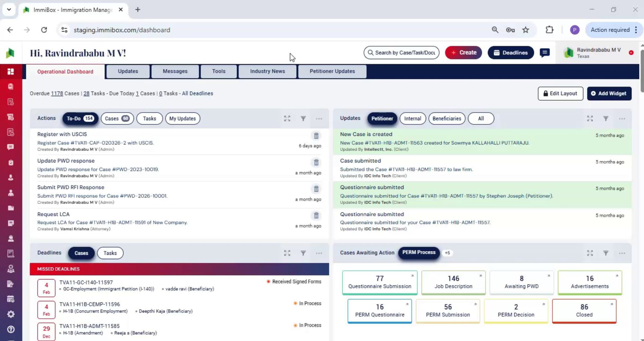
Task: Select the Cases filter in Actions
Action: (117, 118)
